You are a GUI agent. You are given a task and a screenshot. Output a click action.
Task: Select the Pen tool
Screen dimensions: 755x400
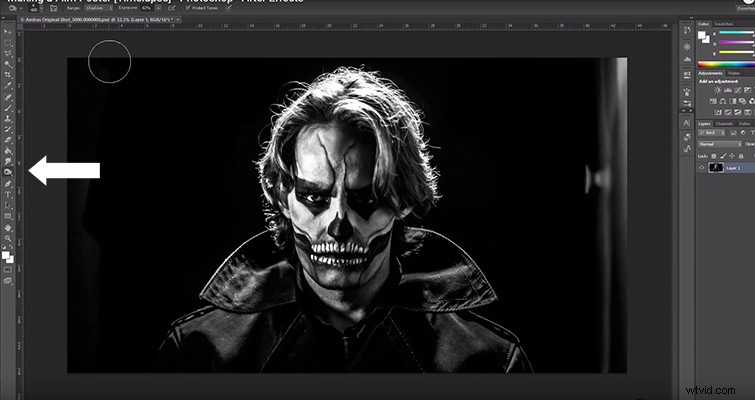[x=8, y=184]
